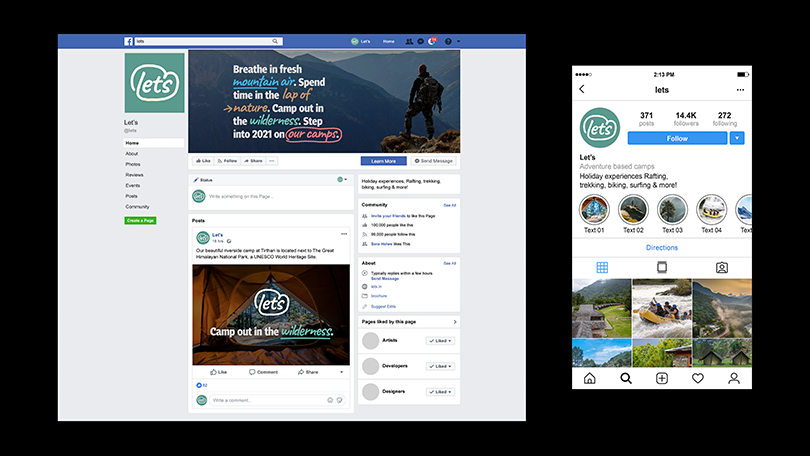Viewport: 810px width, 456px height.
Task: Open the post share-audience dropdown arrow
Action: 341,372
